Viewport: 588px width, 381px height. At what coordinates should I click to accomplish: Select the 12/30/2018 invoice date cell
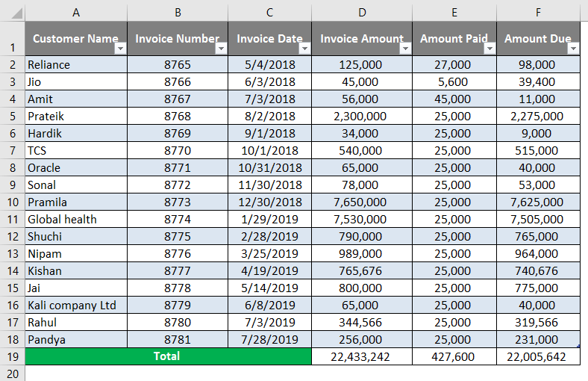tap(269, 202)
